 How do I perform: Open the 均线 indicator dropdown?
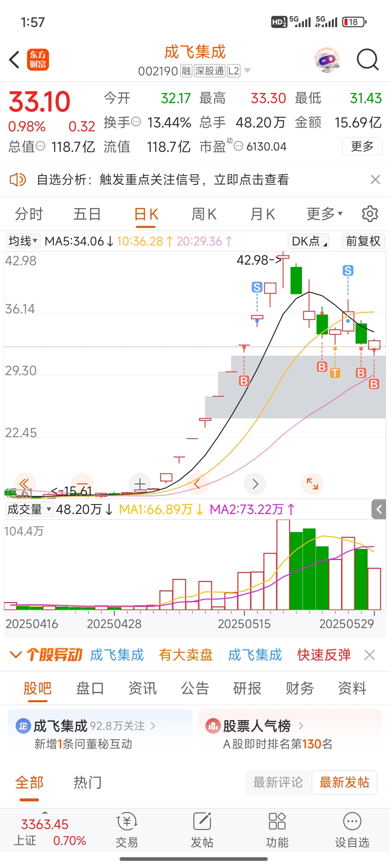22,241
